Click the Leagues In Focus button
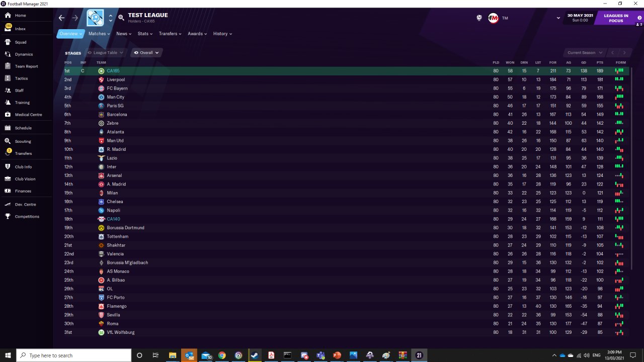Image resolution: width=644 pixels, height=362 pixels. tap(618, 18)
